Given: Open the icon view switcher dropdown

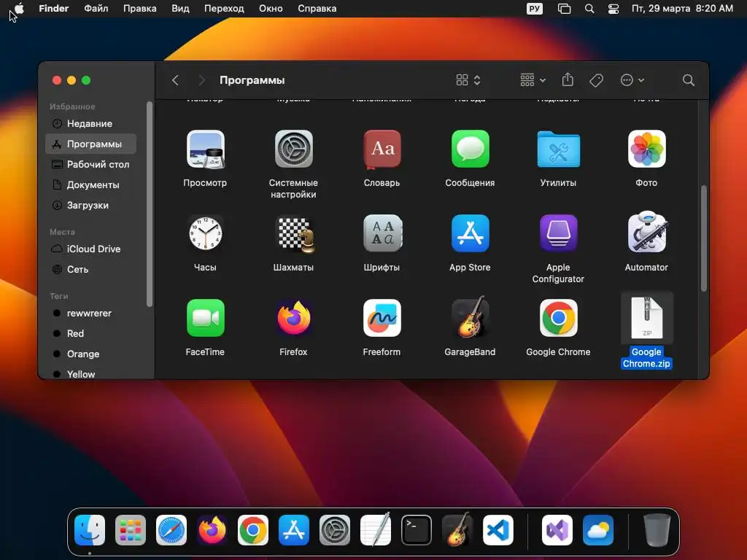Looking at the screenshot, I should [x=468, y=80].
